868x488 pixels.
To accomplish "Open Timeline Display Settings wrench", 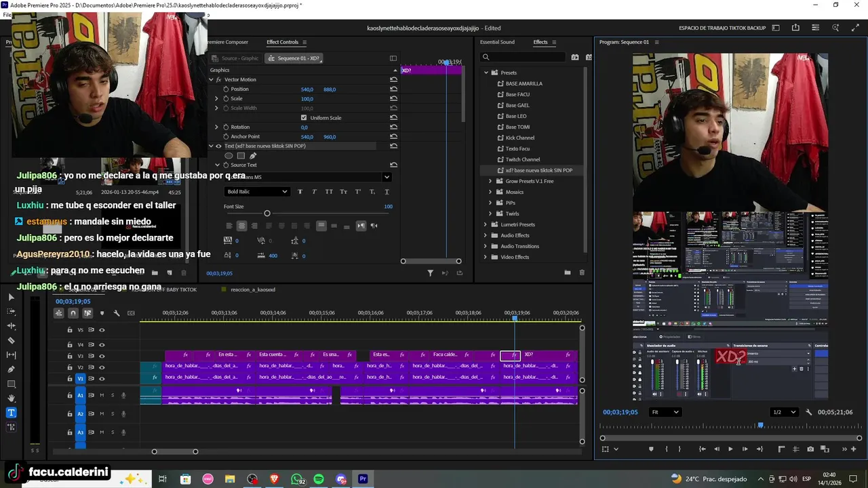I will [117, 313].
